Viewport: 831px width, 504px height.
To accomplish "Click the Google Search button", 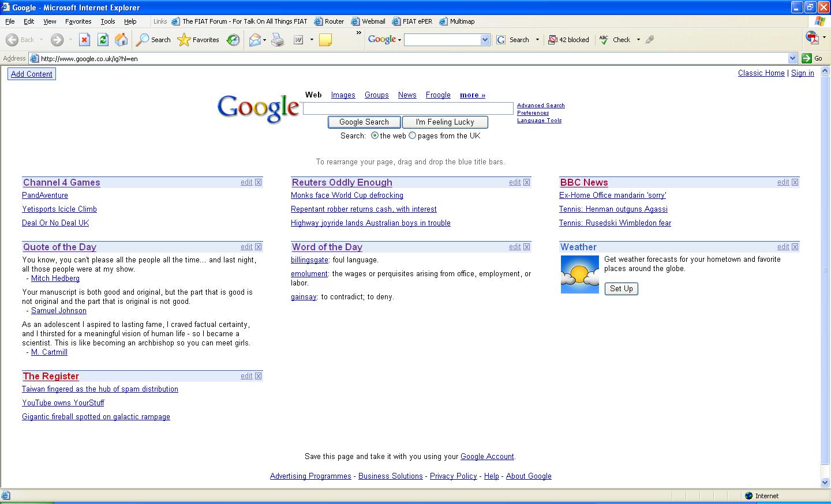I will tap(364, 122).
